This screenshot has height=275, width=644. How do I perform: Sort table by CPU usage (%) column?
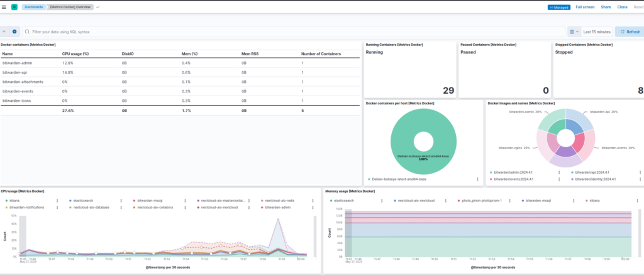coord(75,53)
